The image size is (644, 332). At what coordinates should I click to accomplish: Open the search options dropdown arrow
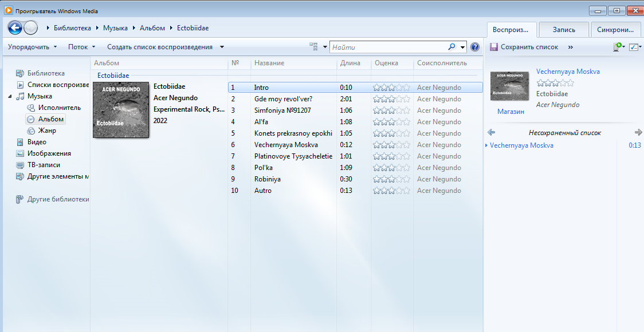pos(463,47)
